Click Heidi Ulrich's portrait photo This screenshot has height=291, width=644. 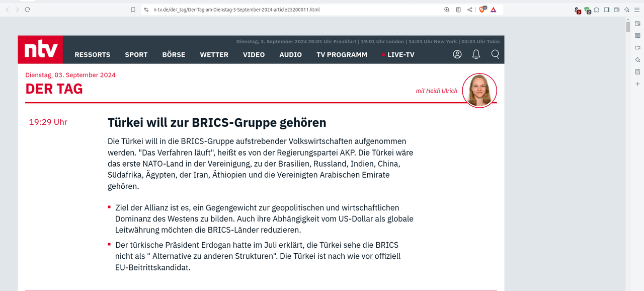point(479,91)
